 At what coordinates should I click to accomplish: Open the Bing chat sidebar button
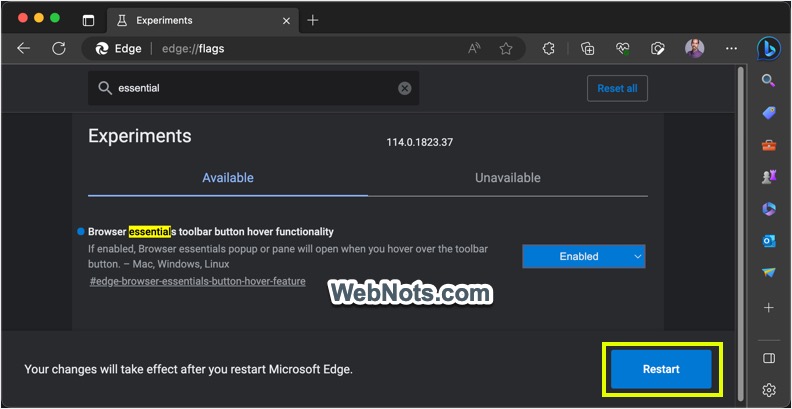coord(769,48)
